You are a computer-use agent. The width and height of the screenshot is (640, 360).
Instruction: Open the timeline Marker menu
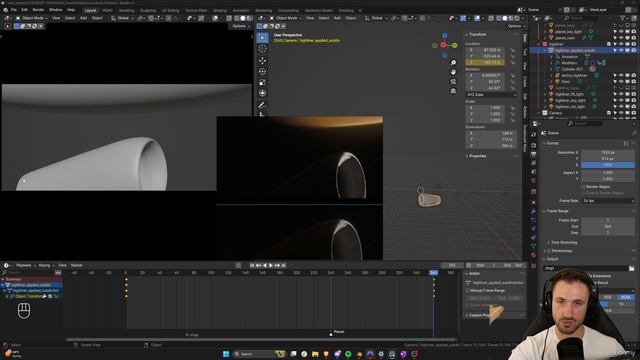77,265
